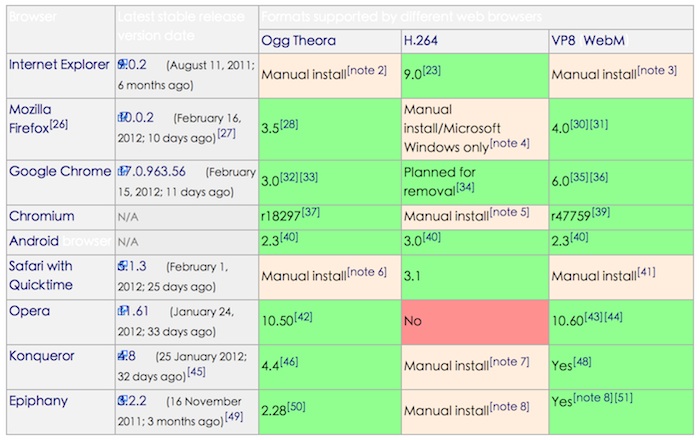
Task: Open the Chromium browser link
Action: [42, 216]
